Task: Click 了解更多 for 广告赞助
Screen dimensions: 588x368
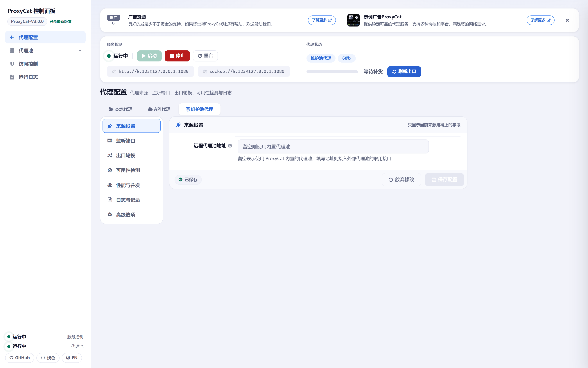Action: click(x=322, y=20)
